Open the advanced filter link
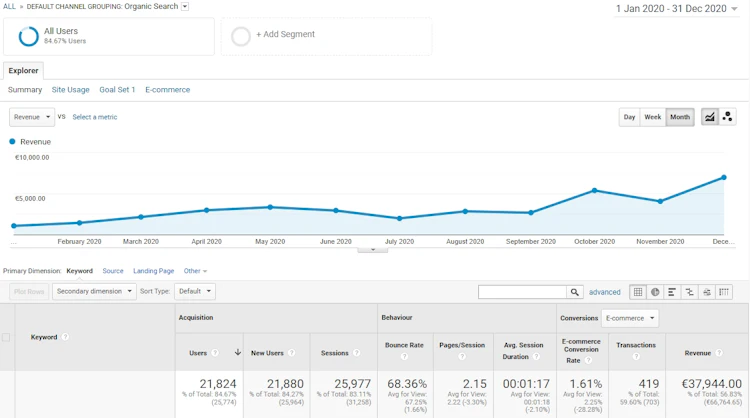Image resolution: width=750 pixels, height=418 pixels. click(605, 292)
